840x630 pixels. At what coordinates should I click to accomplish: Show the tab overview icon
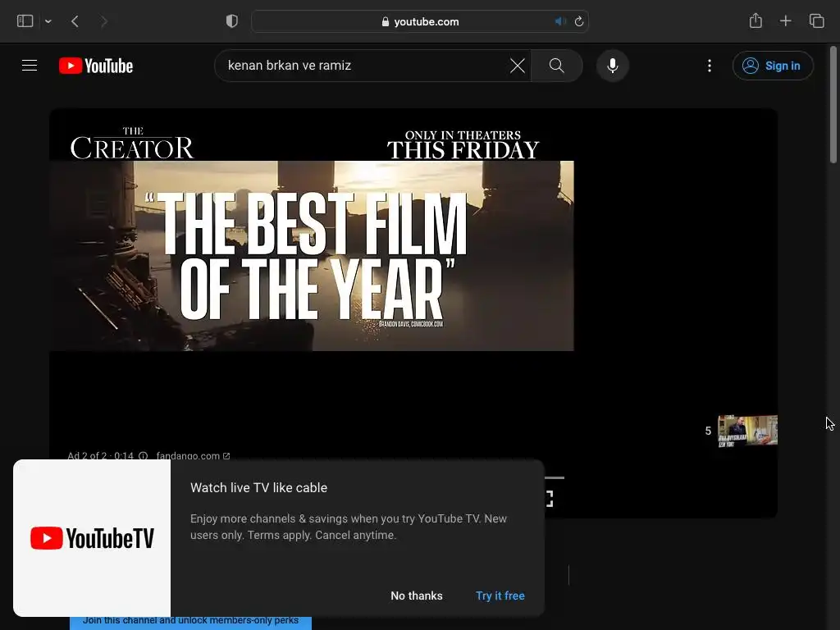[816, 21]
